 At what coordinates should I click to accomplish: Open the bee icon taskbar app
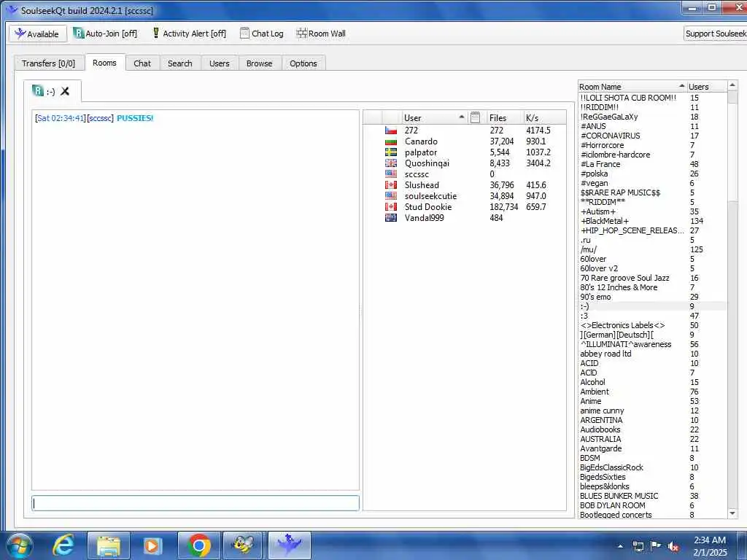244,545
